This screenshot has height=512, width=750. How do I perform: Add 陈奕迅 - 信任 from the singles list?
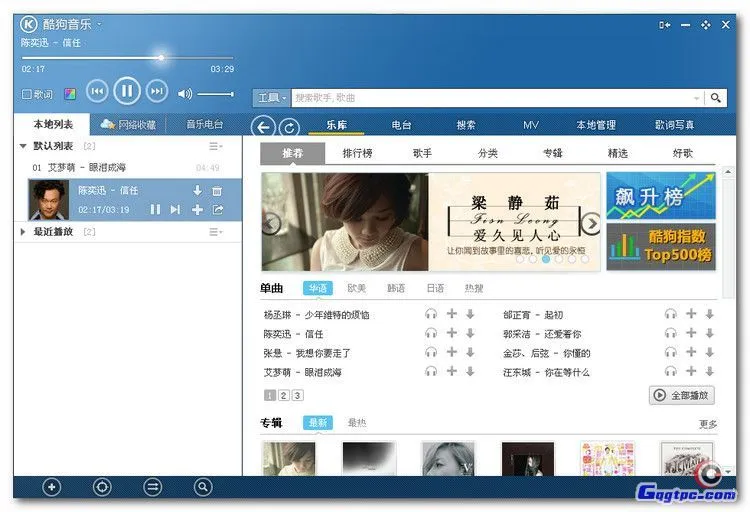coord(452,333)
